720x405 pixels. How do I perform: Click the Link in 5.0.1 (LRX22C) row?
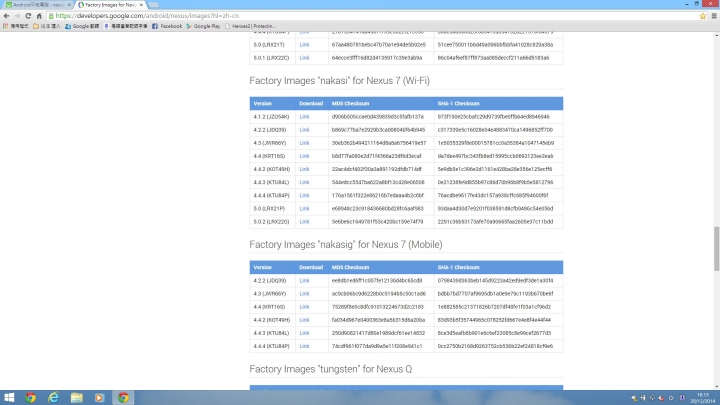(x=304, y=58)
